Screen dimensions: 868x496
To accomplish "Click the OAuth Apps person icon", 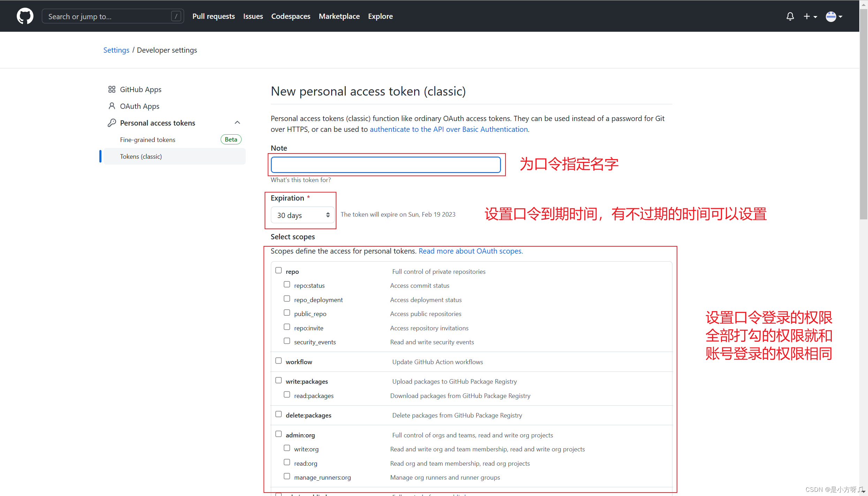I will [x=112, y=106].
